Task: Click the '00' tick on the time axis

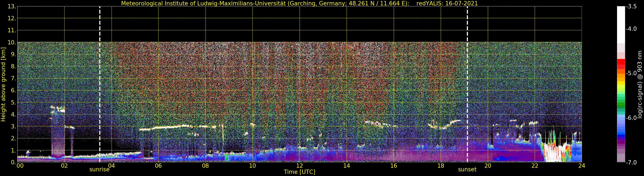Action: tap(20, 166)
